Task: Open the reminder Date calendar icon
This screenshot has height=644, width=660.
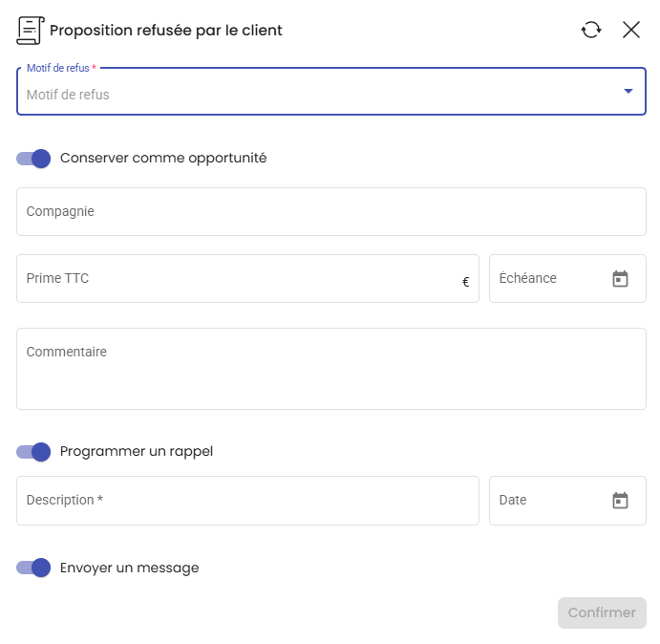Action: pyautogui.click(x=620, y=501)
